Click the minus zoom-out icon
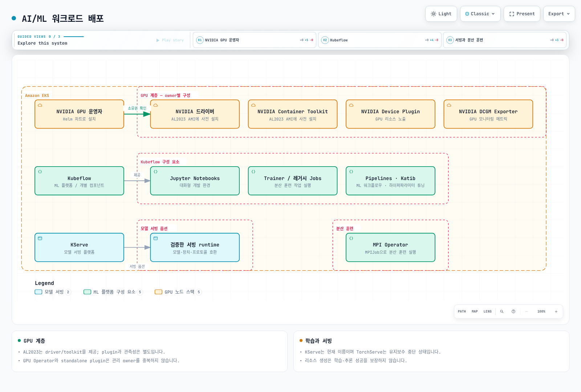 point(527,311)
